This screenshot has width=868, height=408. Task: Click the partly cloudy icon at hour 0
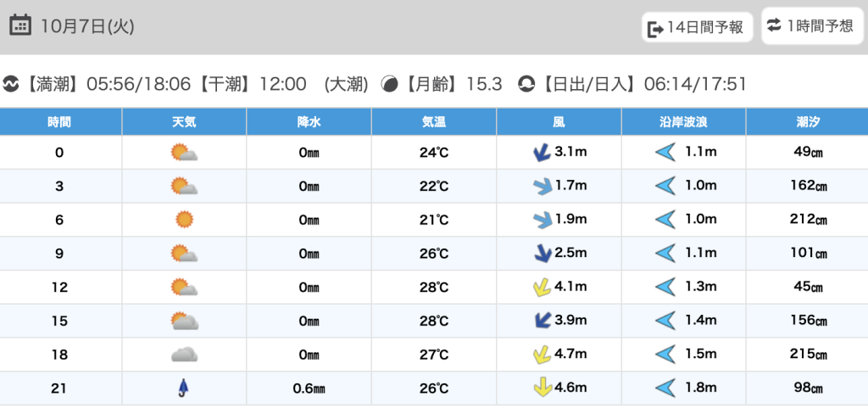pyautogui.click(x=184, y=153)
